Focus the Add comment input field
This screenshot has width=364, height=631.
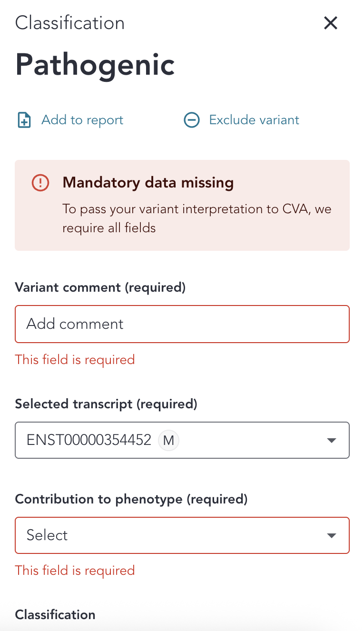182,324
